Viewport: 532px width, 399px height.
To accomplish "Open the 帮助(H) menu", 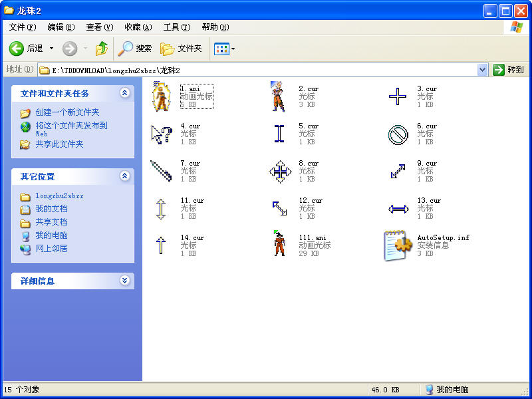I will point(215,27).
